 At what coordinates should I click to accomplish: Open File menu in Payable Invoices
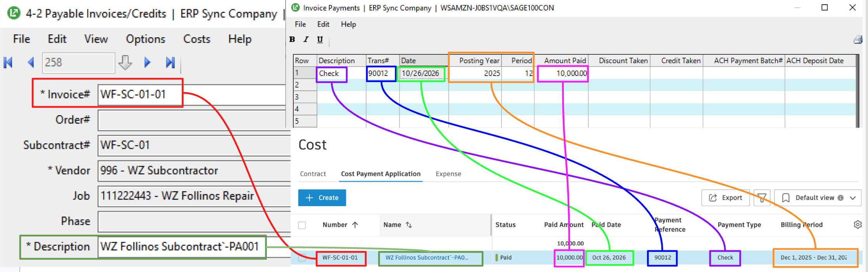click(x=21, y=39)
